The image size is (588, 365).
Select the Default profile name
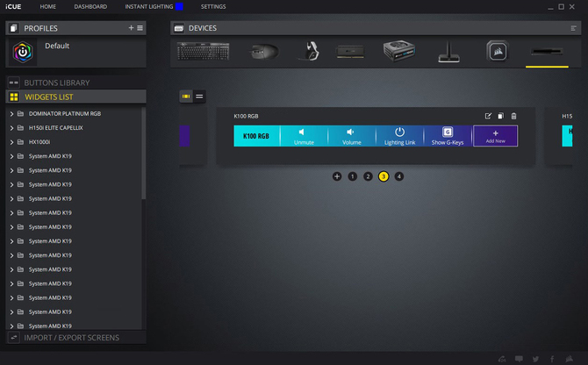(x=57, y=46)
